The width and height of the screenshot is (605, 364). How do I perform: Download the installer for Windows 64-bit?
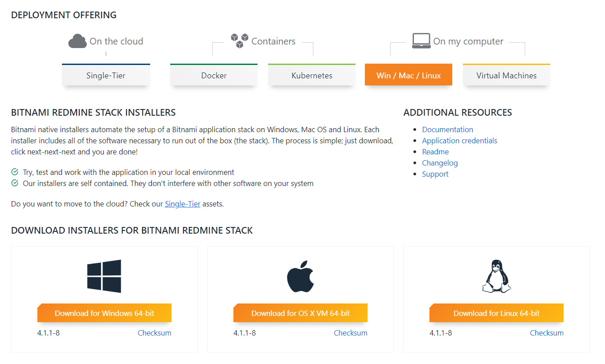(104, 312)
